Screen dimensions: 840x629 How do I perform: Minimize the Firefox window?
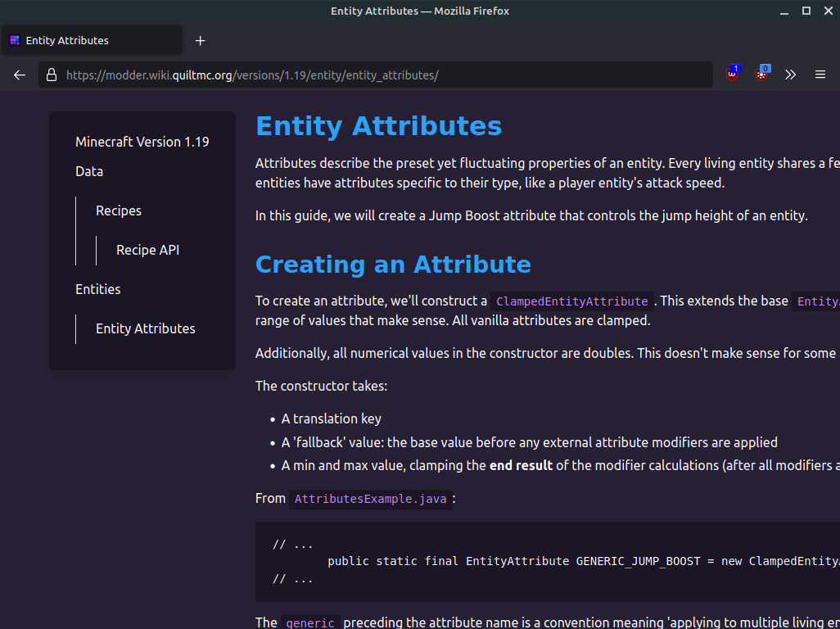[784, 11]
